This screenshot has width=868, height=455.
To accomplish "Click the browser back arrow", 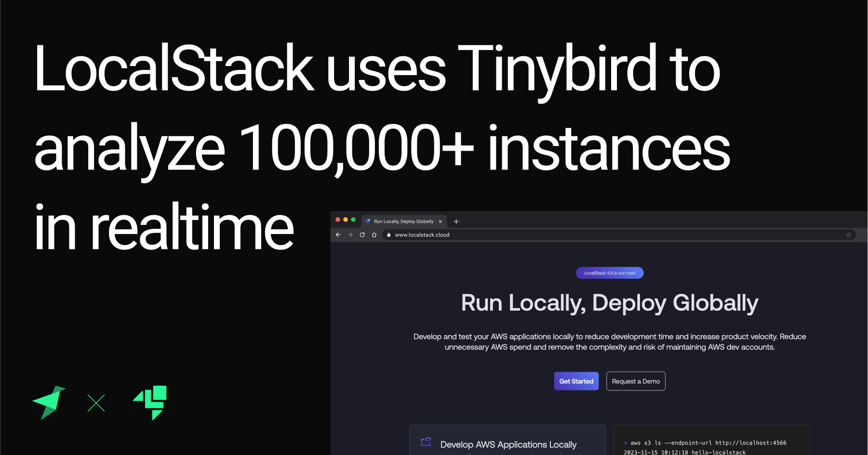I will click(338, 235).
